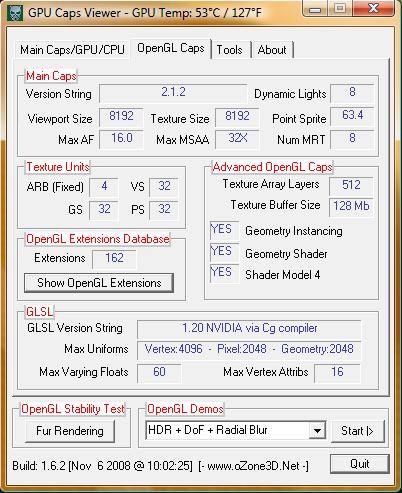Quit the application with Quit button
The height and width of the screenshot is (493, 402).
360,464
